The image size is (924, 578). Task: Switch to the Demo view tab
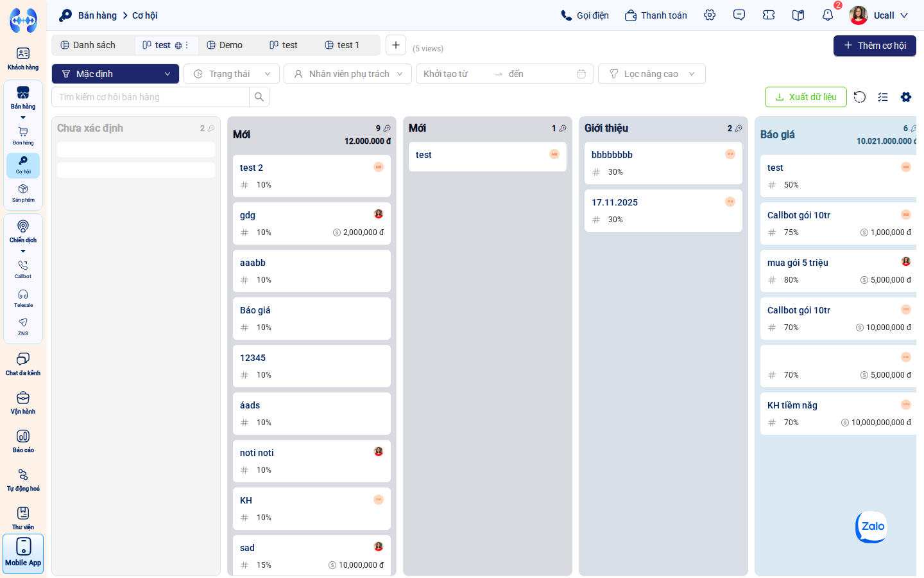click(225, 45)
